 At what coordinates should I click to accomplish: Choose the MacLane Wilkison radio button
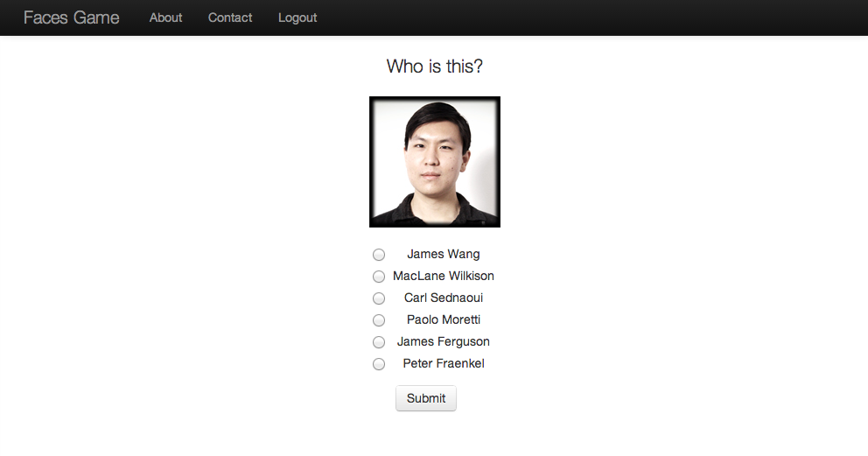[379, 277]
